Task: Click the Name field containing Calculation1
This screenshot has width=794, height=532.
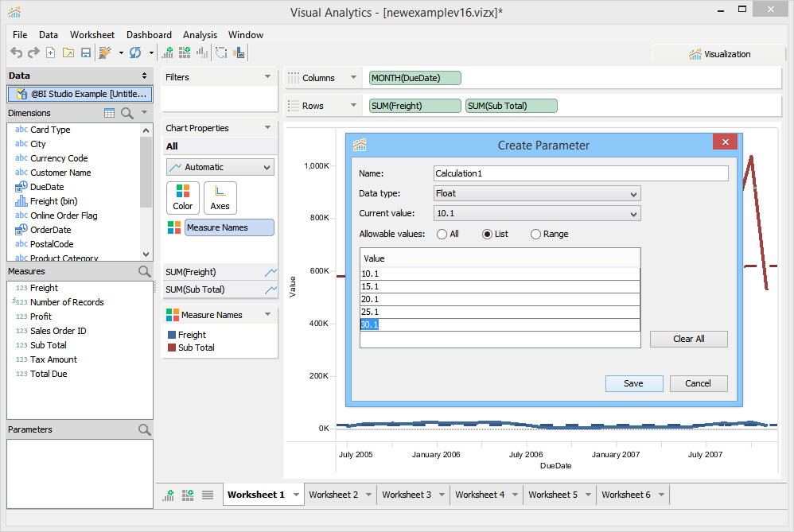Action: point(581,173)
